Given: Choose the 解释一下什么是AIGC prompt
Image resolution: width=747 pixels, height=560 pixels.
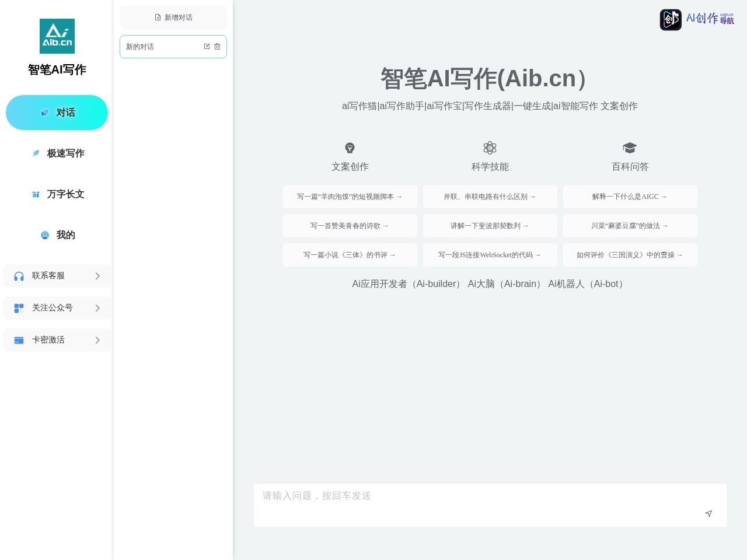Looking at the screenshot, I should click(630, 197).
